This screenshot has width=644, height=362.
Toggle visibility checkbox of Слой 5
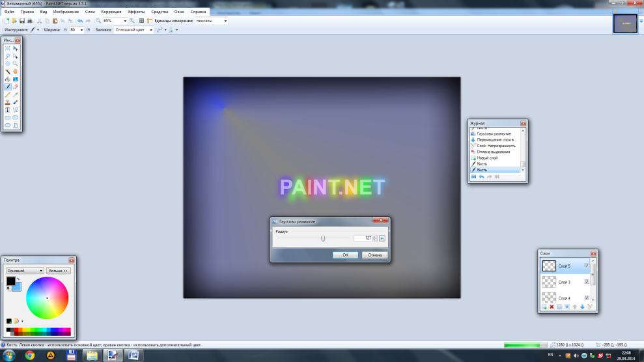click(587, 266)
